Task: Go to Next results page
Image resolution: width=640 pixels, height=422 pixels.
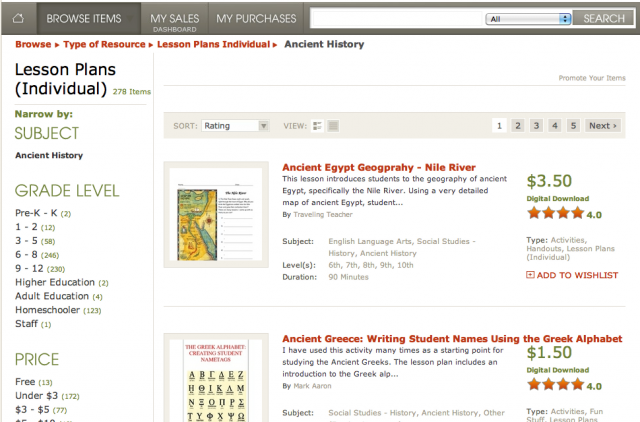Action: [603, 126]
